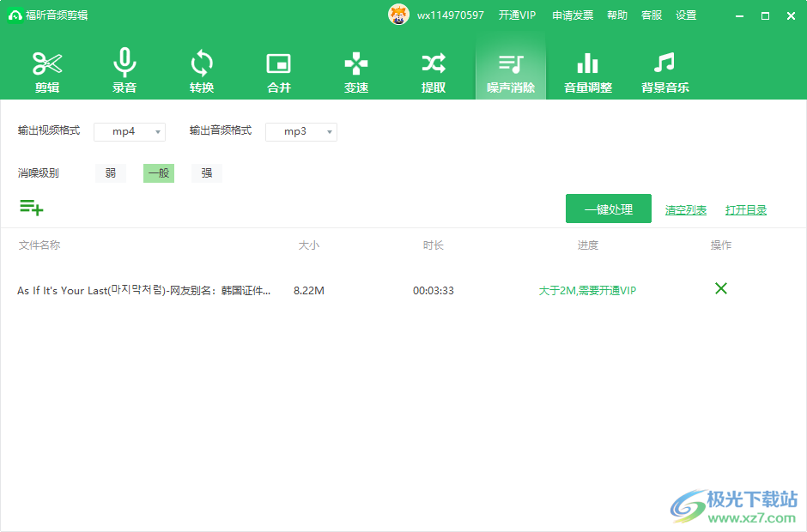Open the 转换 format conversion tool
The height and width of the screenshot is (532, 807).
[202, 71]
